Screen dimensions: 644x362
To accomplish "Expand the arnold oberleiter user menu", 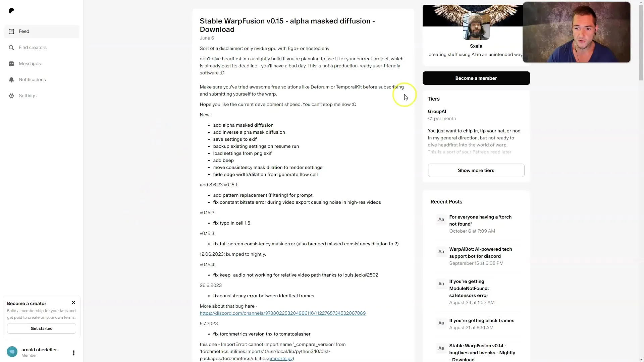I will coord(74,352).
